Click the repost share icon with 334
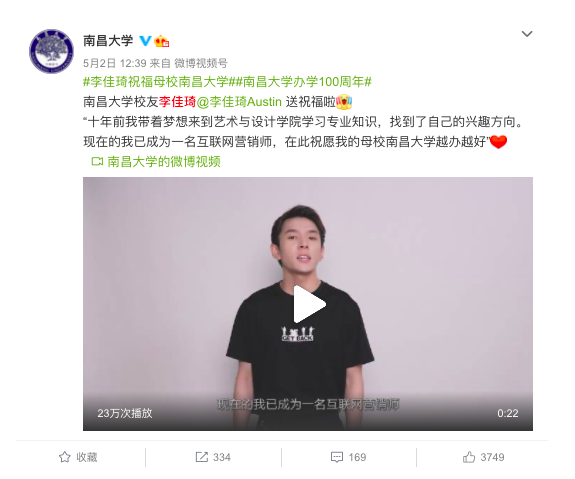Viewport: 575px width, 479px height. [202, 457]
